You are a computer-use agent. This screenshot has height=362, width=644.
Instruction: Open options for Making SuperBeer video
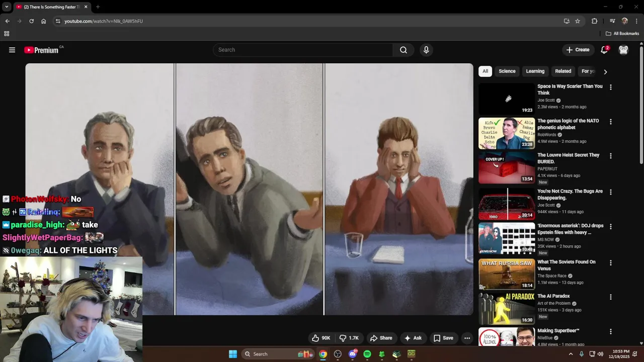611,332
